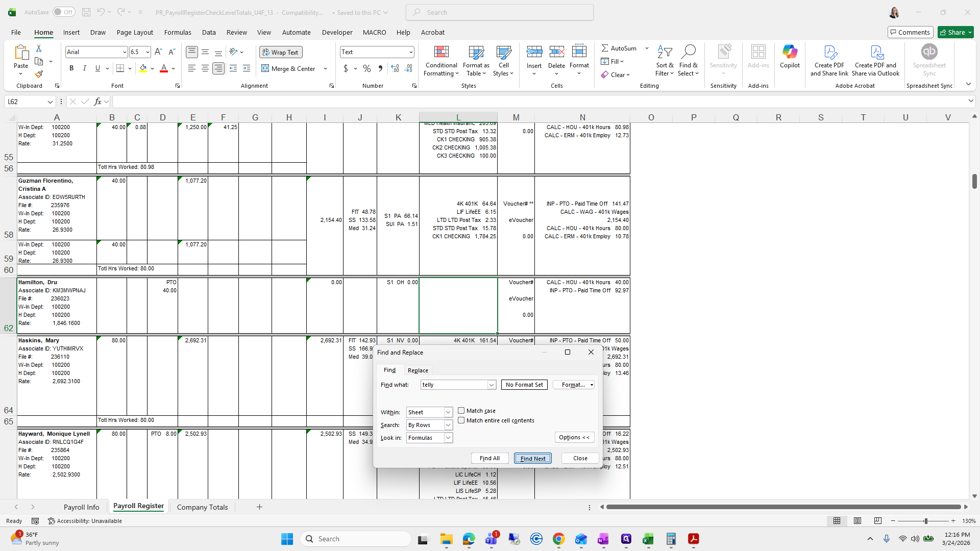The width and height of the screenshot is (980, 551).
Task: Open the Look in dropdown
Action: [x=448, y=438]
